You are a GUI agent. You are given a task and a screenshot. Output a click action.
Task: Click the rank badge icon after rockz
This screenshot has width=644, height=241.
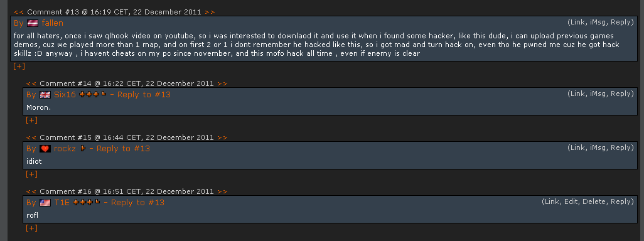point(83,148)
